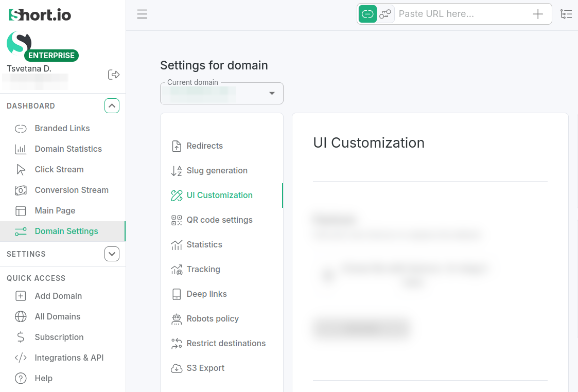Screen dimensions: 578x392
Task: Click the Short.io logo
Action: click(40, 15)
